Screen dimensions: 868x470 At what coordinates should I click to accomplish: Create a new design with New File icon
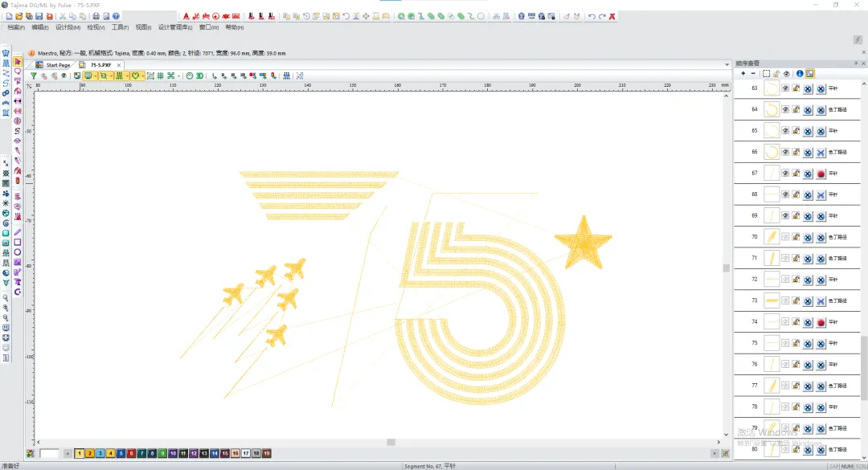[x=9, y=16]
